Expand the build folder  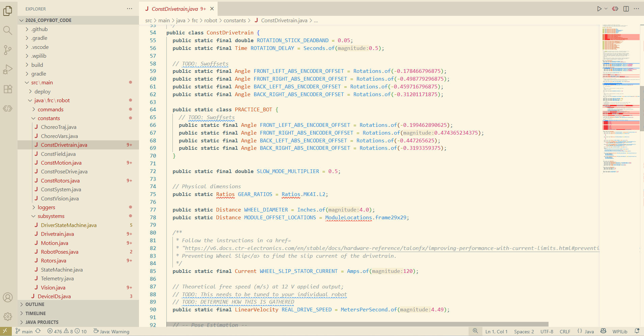(x=78, y=65)
